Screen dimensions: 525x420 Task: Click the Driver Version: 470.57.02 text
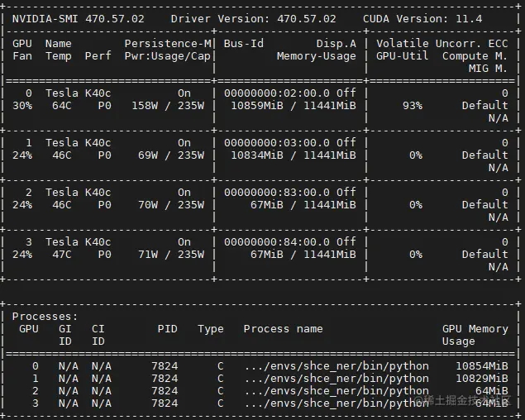click(x=254, y=19)
